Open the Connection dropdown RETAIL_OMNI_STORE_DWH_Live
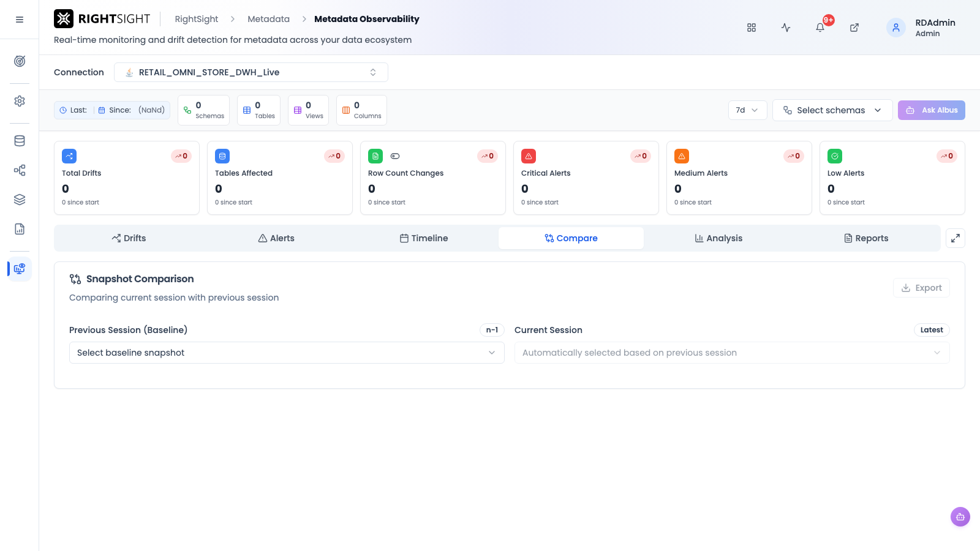Viewport: 980px width, 551px height. 251,72
